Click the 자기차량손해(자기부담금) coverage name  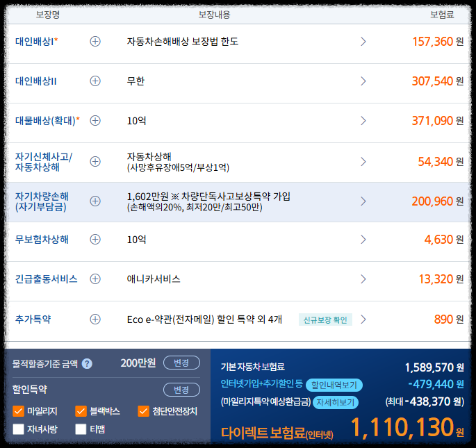click(x=42, y=201)
